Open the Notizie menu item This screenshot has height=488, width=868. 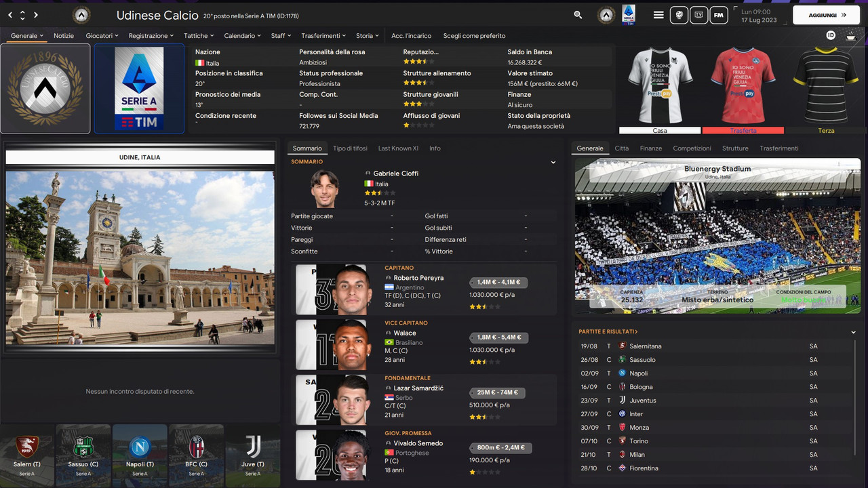click(x=64, y=35)
